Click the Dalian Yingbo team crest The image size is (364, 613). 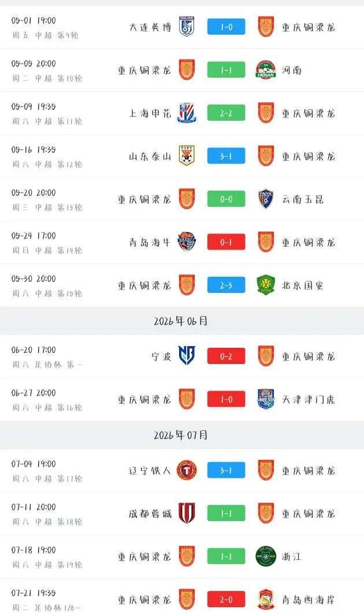[x=187, y=27]
